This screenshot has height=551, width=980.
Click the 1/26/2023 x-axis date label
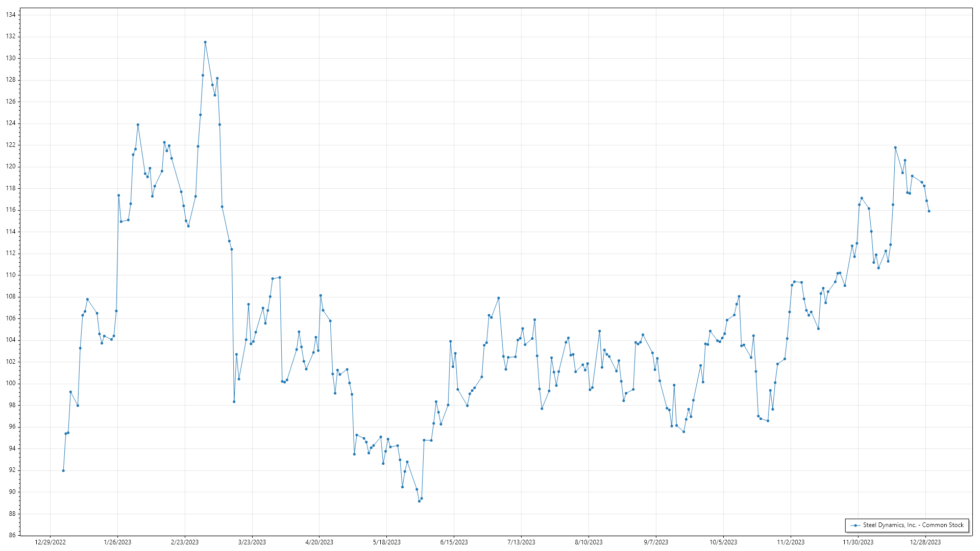click(x=117, y=542)
